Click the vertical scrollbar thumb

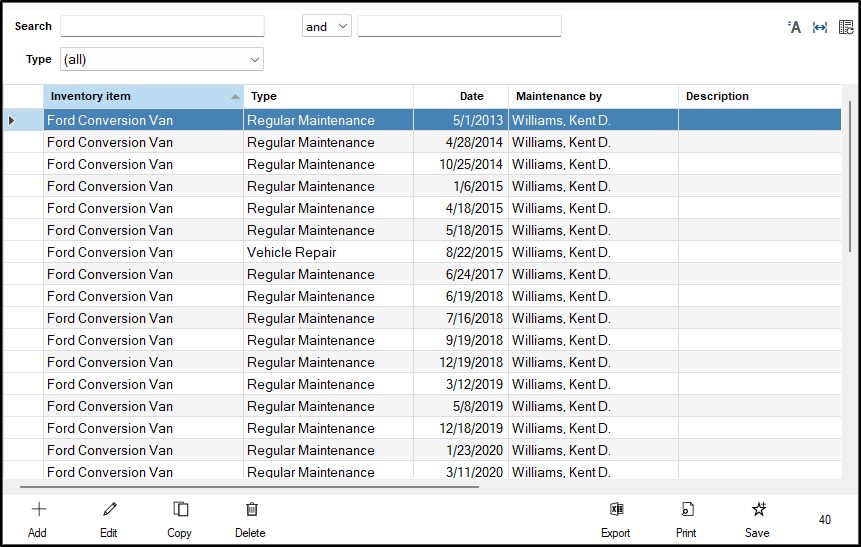pos(850,176)
